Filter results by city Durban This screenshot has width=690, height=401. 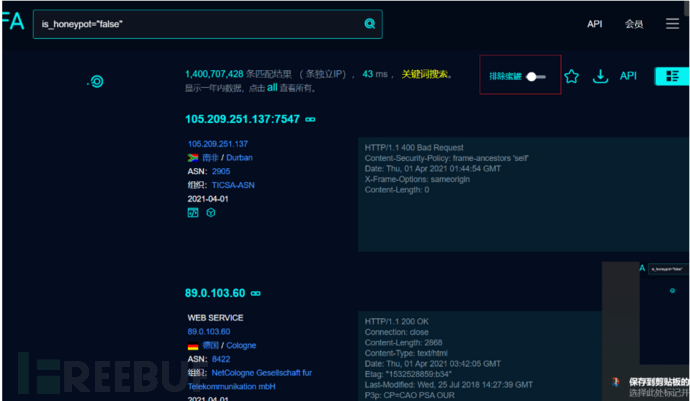click(x=239, y=158)
